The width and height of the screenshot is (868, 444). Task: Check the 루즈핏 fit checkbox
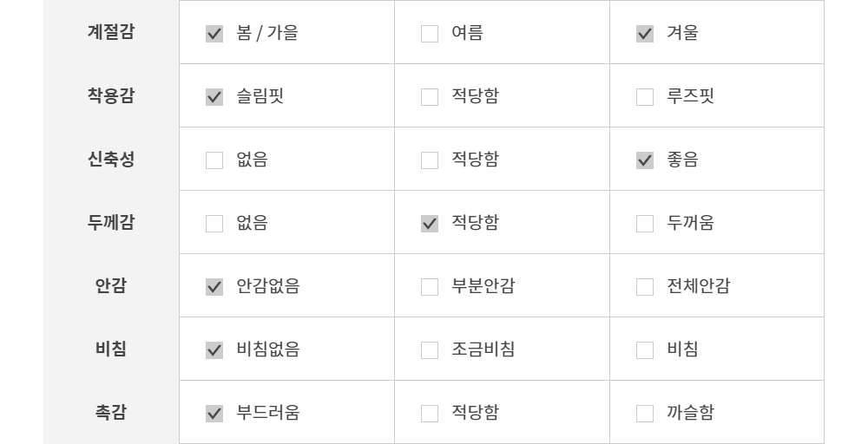pos(645,97)
